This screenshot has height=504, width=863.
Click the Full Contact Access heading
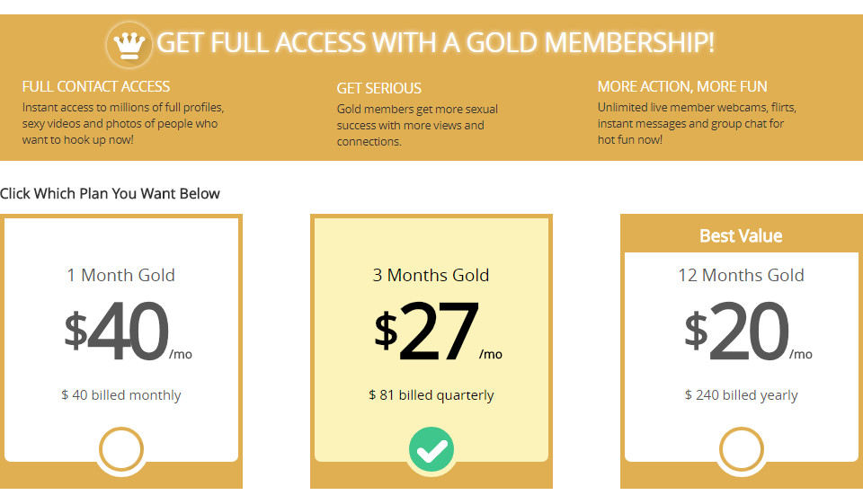coord(96,87)
